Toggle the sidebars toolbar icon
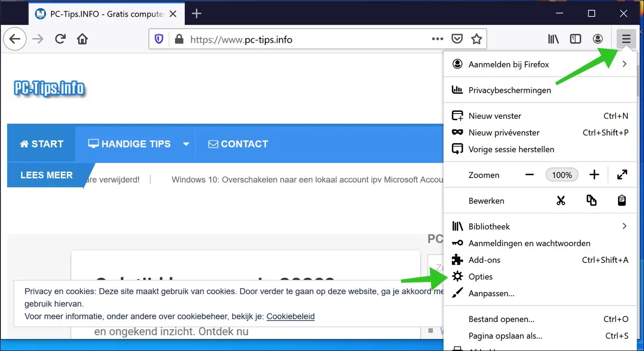The width and height of the screenshot is (644, 351). click(x=576, y=39)
